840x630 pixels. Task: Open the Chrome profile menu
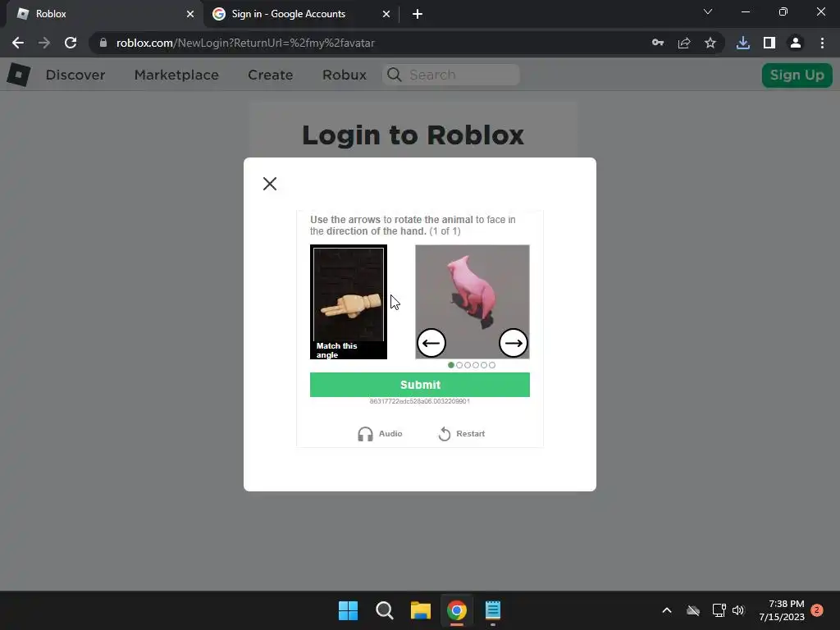(x=796, y=43)
